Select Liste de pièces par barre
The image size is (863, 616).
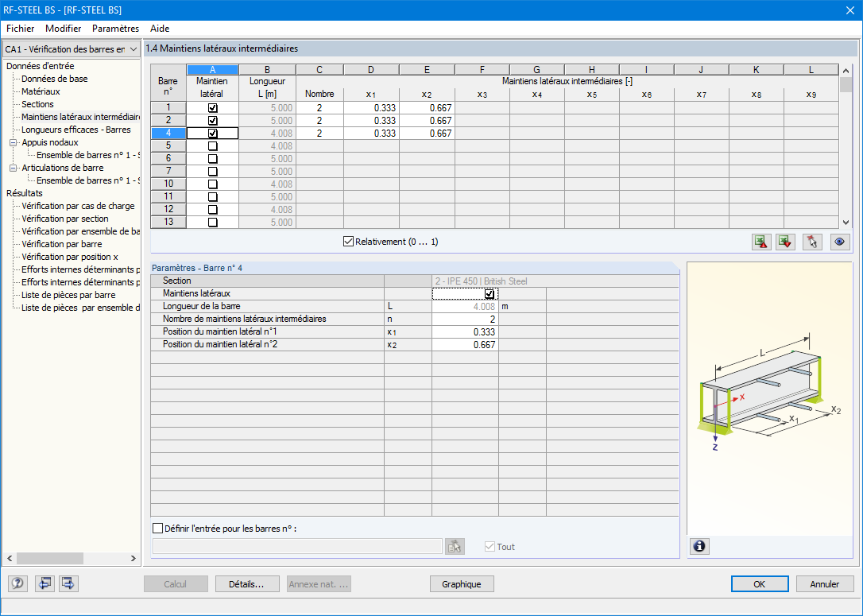click(68, 295)
